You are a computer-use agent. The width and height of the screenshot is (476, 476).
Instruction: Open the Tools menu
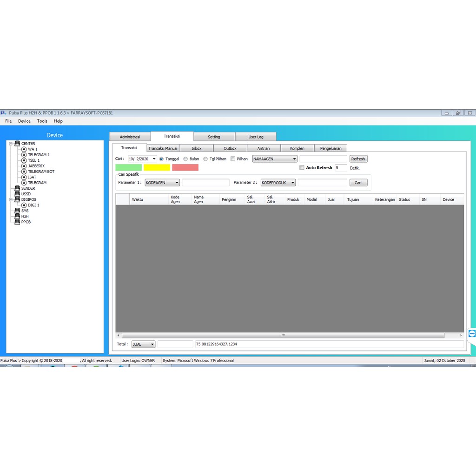click(42, 121)
